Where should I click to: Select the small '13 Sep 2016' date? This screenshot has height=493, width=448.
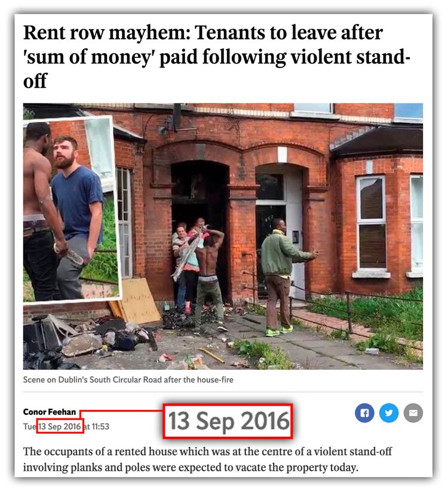tap(60, 427)
